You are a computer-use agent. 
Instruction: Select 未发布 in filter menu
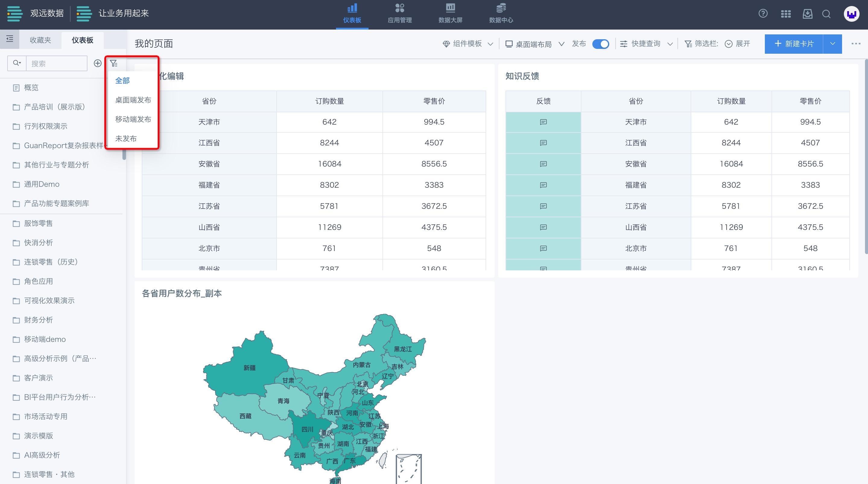(126, 139)
